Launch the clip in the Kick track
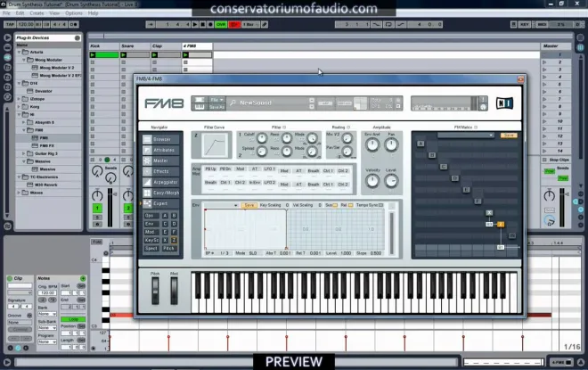 point(93,54)
